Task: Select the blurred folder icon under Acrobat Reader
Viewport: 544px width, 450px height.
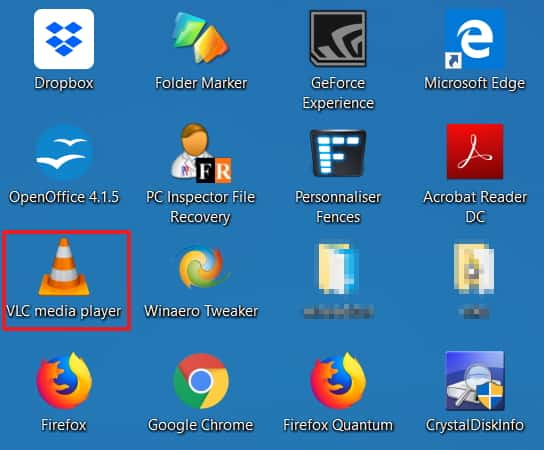Action: (474, 268)
